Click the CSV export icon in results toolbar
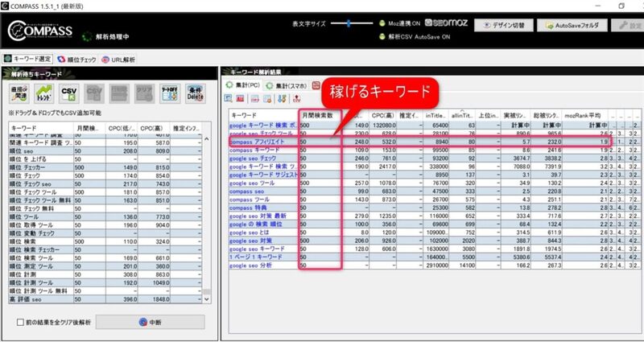 (x=296, y=98)
